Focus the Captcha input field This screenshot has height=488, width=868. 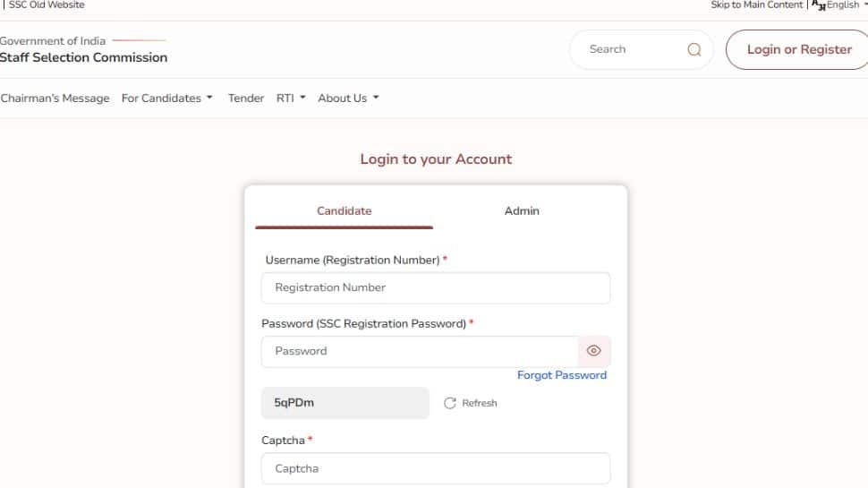pyautogui.click(x=436, y=468)
